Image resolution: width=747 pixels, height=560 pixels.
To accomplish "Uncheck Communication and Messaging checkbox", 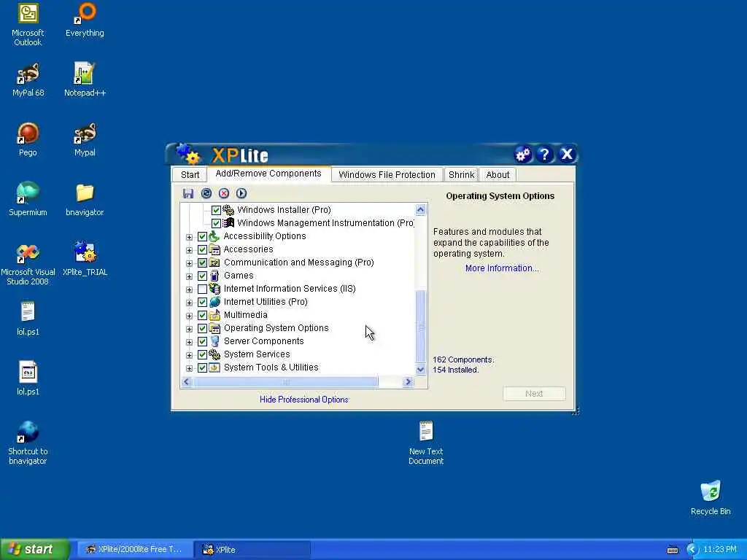I will click(x=203, y=262).
